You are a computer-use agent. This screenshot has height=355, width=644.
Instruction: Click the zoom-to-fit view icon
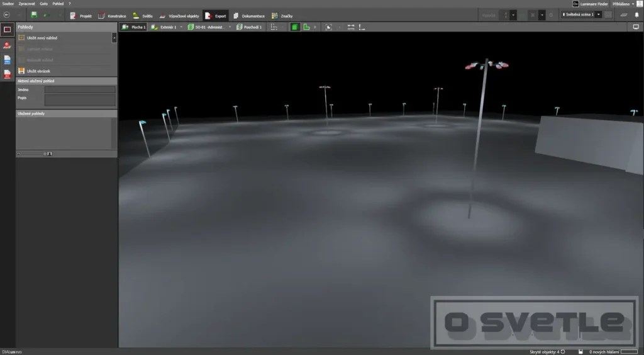(328, 27)
